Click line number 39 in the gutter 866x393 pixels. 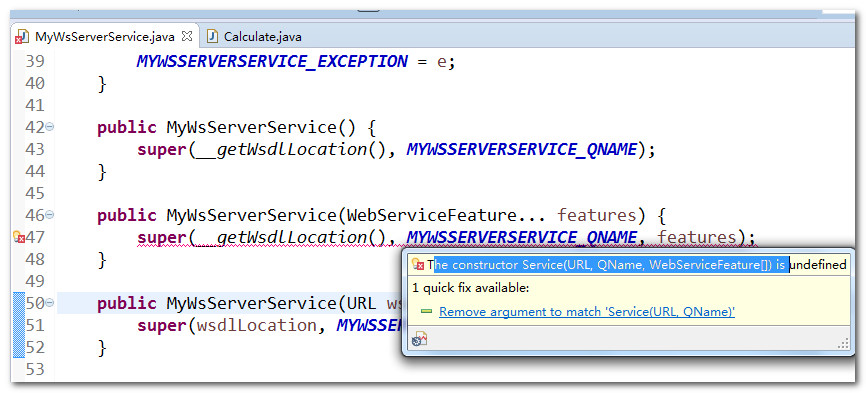pyautogui.click(x=35, y=61)
